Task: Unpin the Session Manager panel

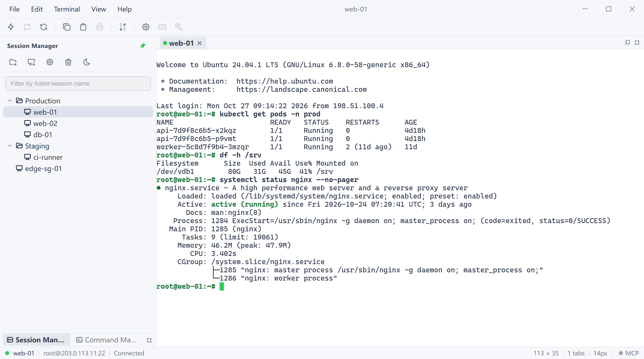Action: 143,46
